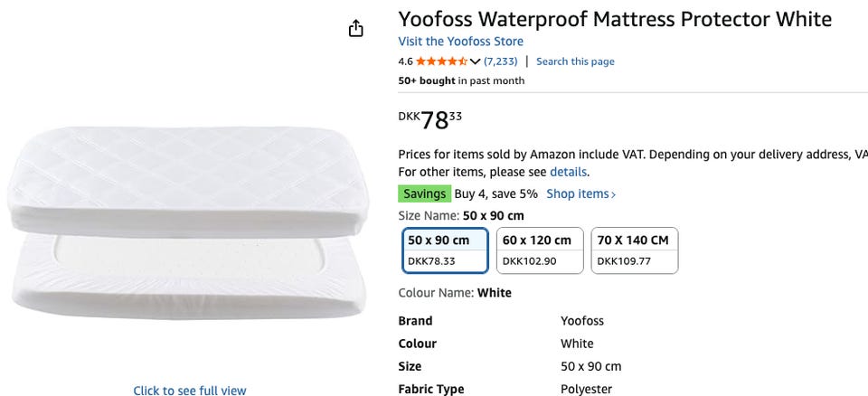This screenshot has width=868, height=396.
Task: Click the Search this page link
Action: coord(575,61)
